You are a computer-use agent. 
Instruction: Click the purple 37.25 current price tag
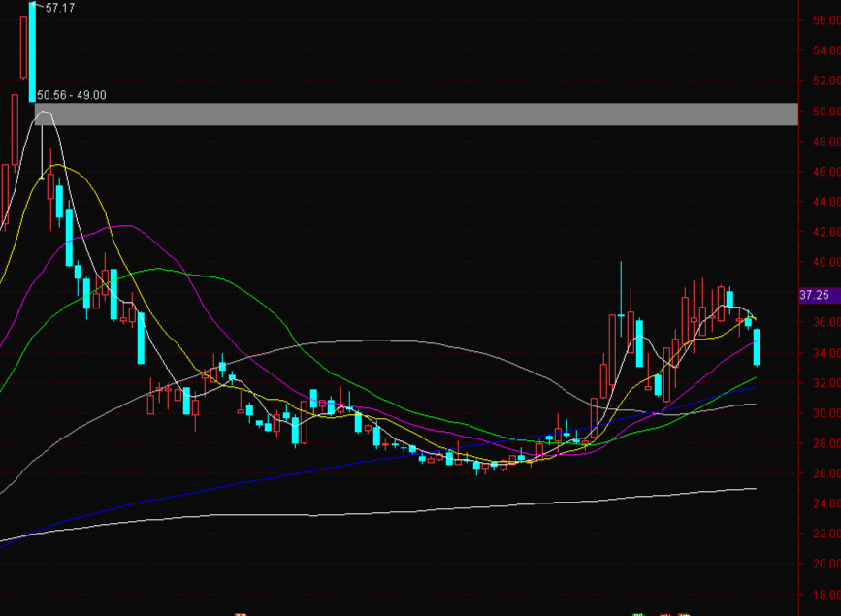[819, 295]
